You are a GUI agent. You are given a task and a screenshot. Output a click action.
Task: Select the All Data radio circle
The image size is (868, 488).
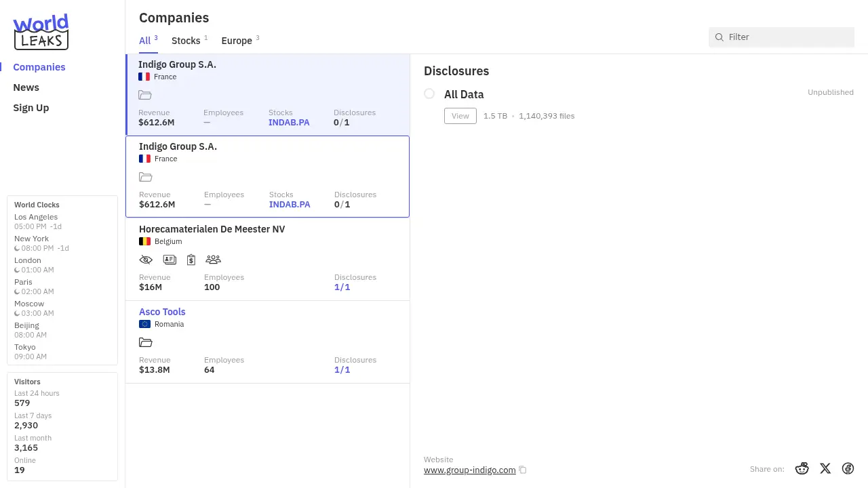[429, 94]
